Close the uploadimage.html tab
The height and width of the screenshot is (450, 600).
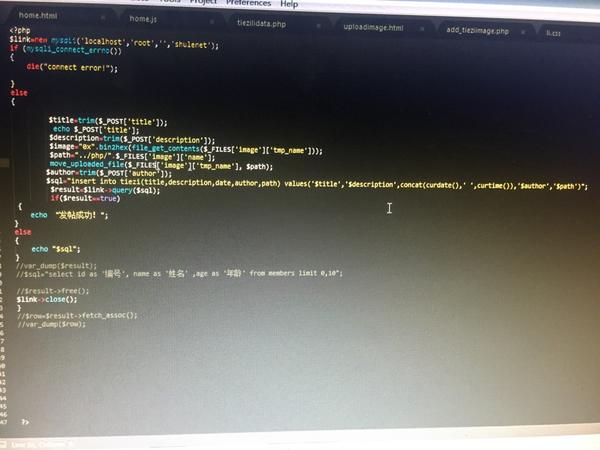coord(422,29)
